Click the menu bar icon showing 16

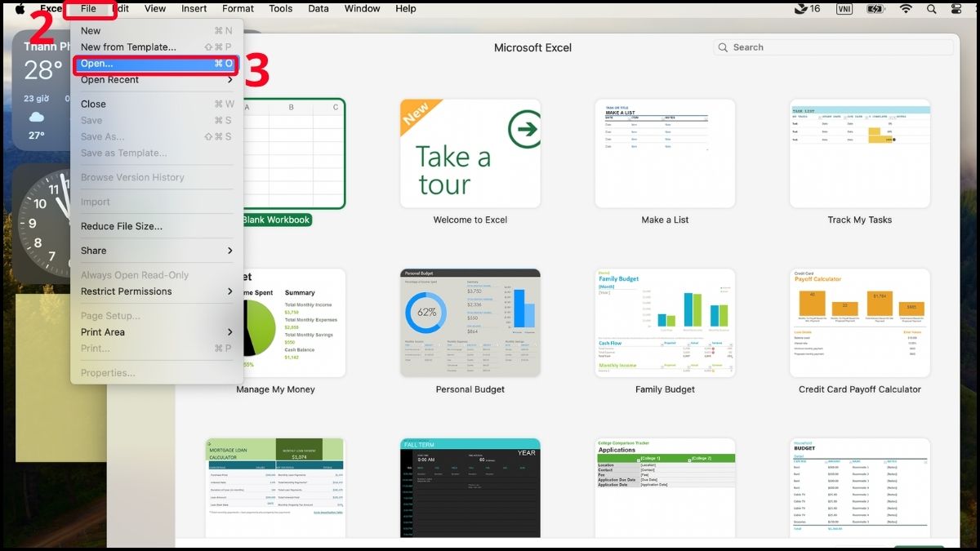[x=806, y=9]
